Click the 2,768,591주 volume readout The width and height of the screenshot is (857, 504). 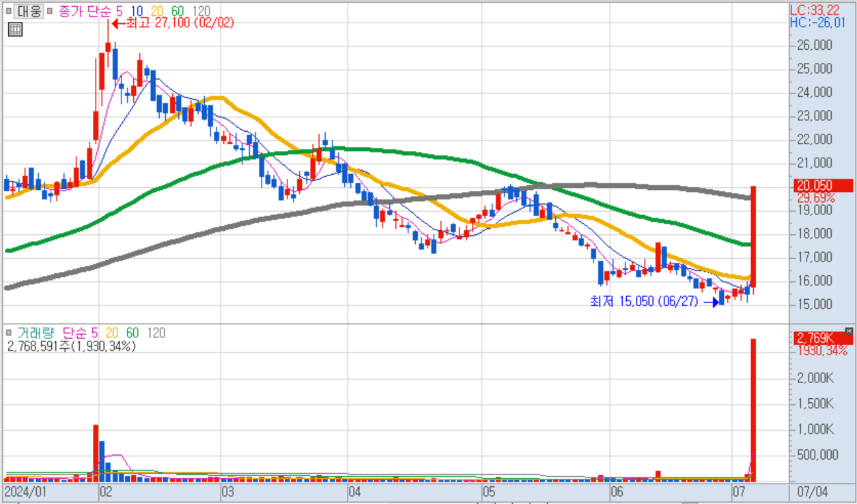[72, 346]
